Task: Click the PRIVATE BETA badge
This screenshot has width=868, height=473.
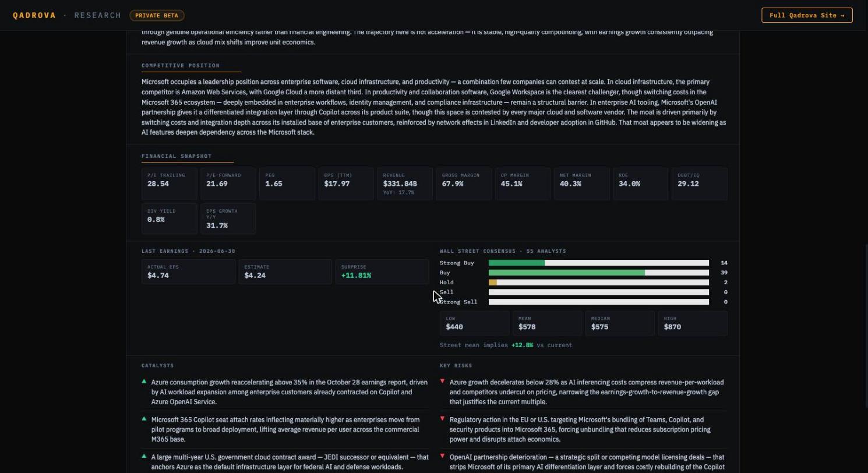Action: tap(157, 15)
